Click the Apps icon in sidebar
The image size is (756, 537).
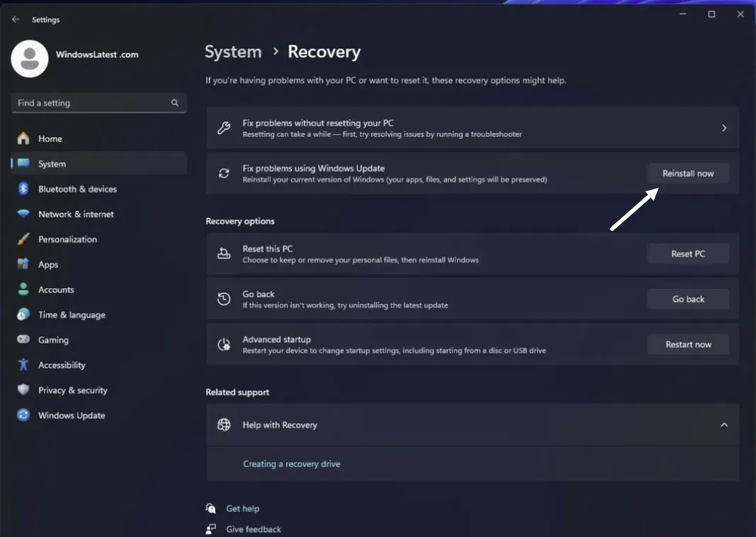pyautogui.click(x=23, y=264)
